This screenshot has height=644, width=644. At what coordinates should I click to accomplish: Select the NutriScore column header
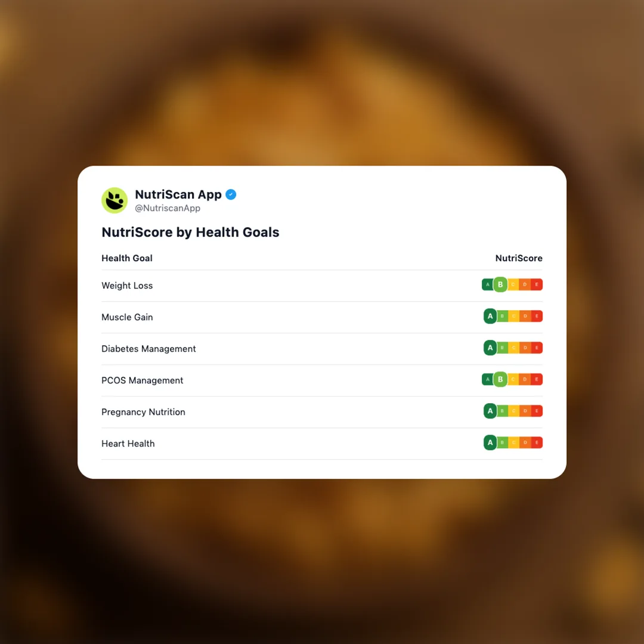[x=519, y=258]
